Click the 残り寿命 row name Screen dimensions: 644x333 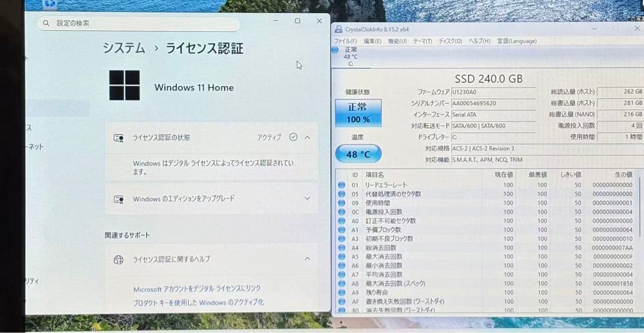click(377, 292)
